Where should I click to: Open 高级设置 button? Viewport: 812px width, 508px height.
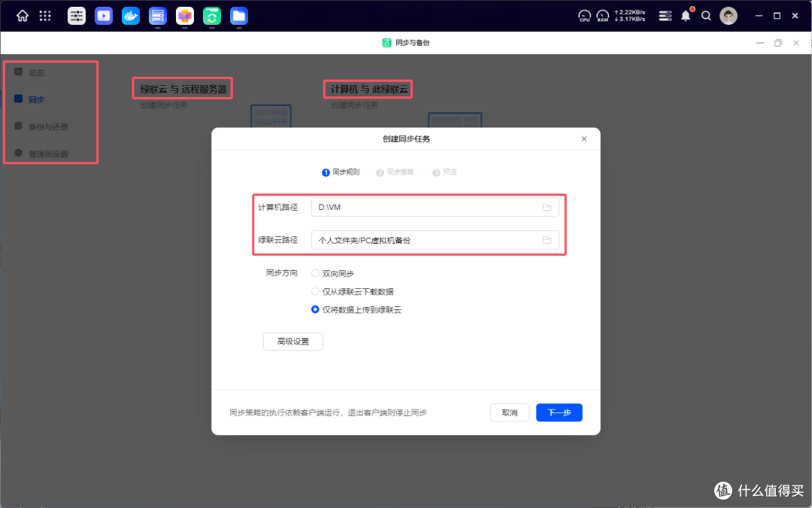(293, 342)
